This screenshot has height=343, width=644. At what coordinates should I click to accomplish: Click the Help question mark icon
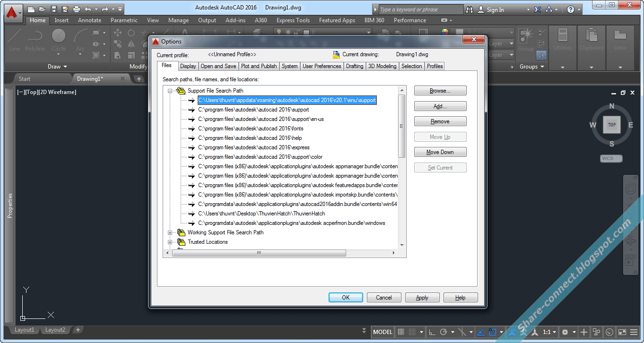(571, 9)
